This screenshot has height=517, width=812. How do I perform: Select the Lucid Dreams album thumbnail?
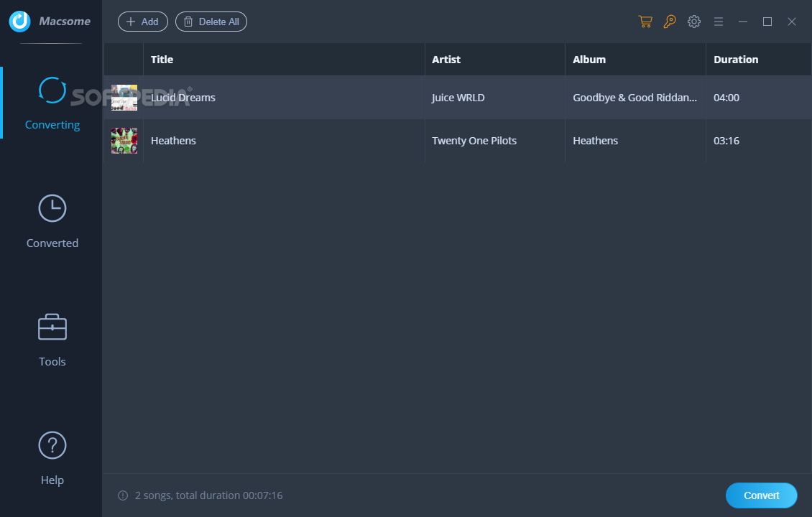click(124, 98)
